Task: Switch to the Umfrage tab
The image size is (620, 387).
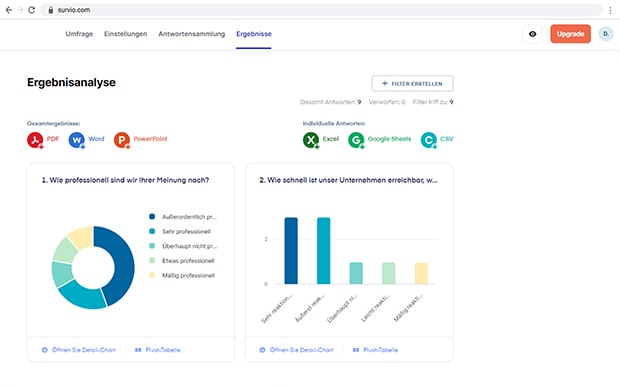Action: [79, 34]
